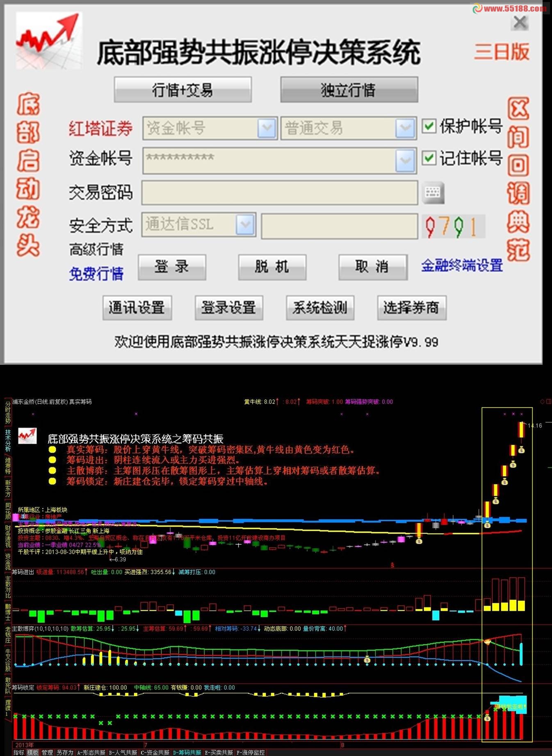The image size is (552, 756).
Task: Switch to C-资金共振 template tab
Action: [x=155, y=752]
